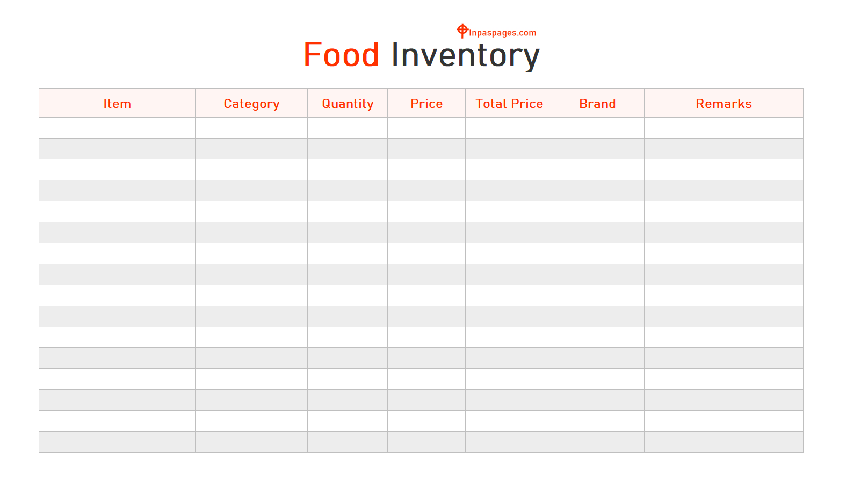Click the first empty cell under Price
The image size is (868, 493).
tap(426, 128)
